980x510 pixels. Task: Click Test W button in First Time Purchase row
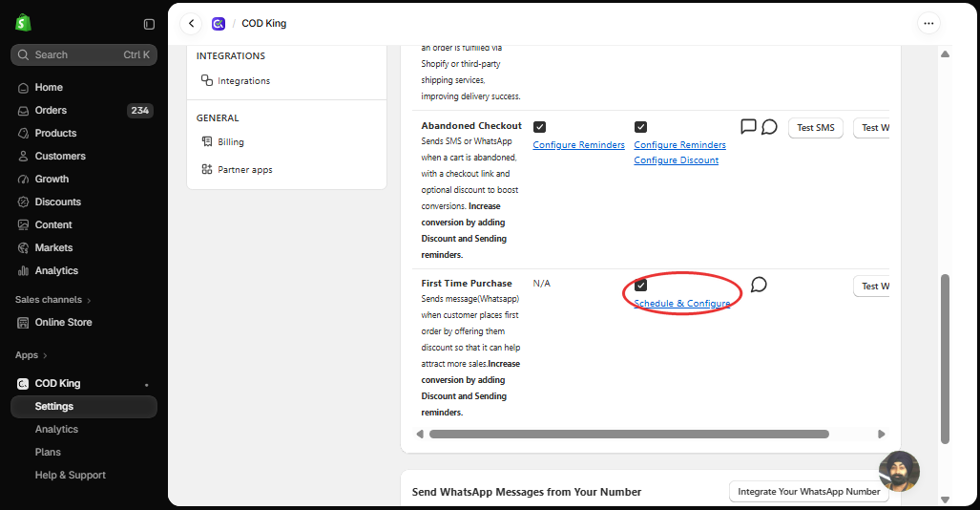point(872,286)
